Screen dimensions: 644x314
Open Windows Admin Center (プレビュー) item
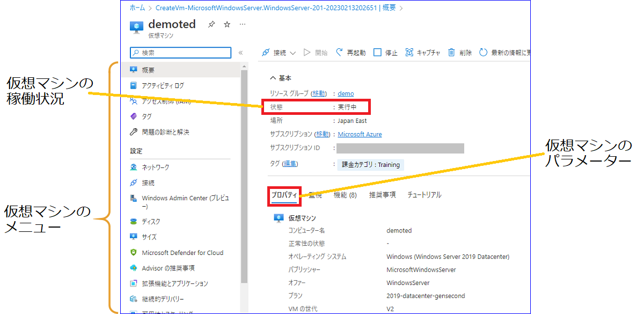(x=185, y=202)
